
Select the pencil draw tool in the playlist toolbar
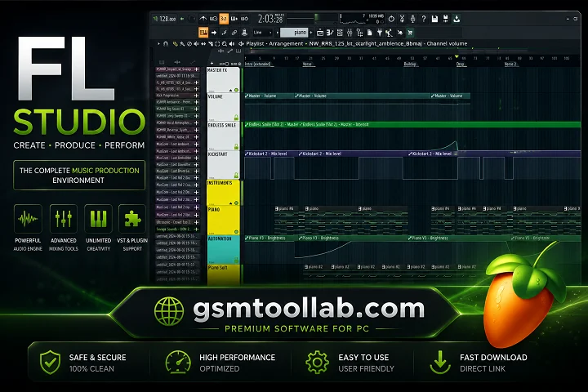[175, 44]
